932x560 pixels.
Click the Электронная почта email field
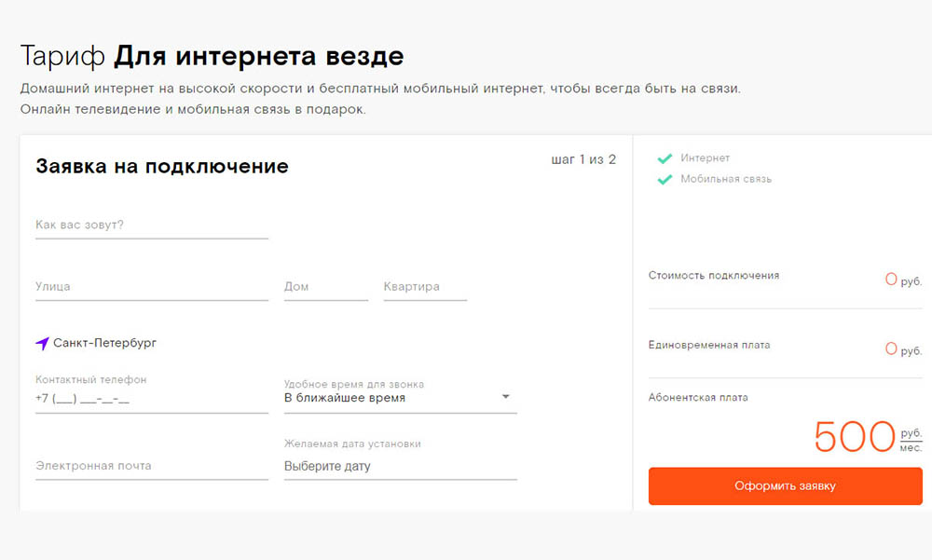(x=151, y=466)
